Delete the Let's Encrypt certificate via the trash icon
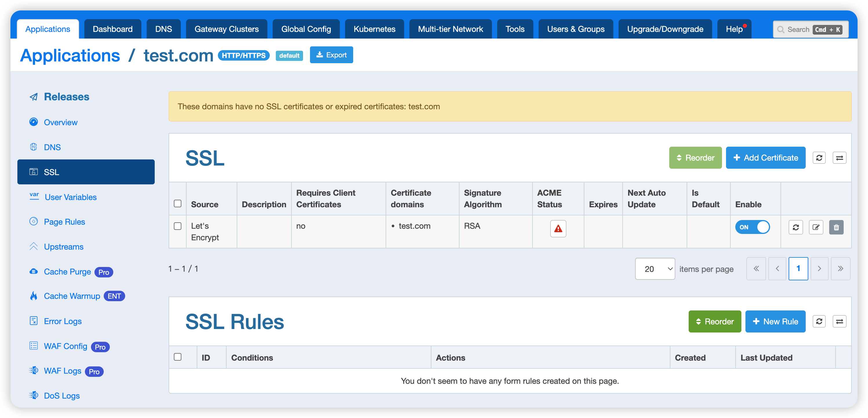 pyautogui.click(x=836, y=227)
